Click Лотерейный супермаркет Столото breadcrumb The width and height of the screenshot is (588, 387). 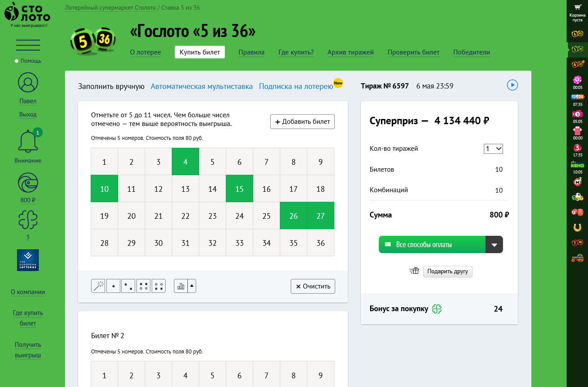click(110, 7)
